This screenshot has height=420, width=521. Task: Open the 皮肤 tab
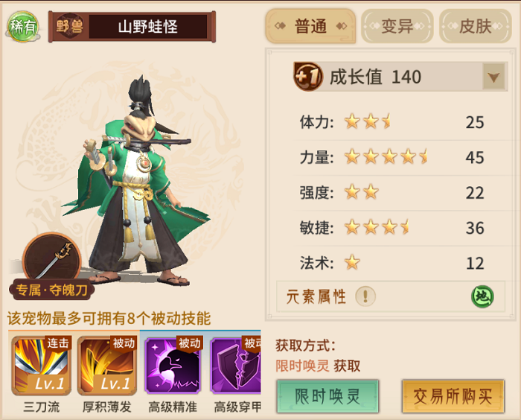click(x=476, y=26)
